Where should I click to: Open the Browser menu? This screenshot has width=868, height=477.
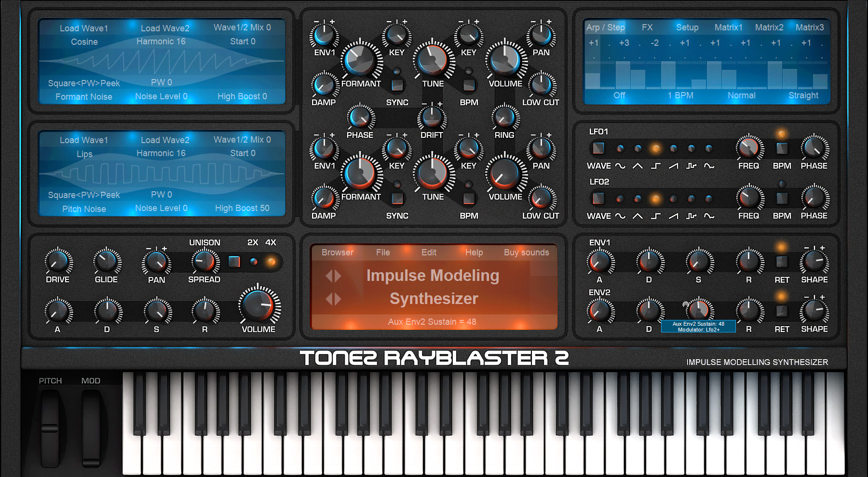pos(337,252)
